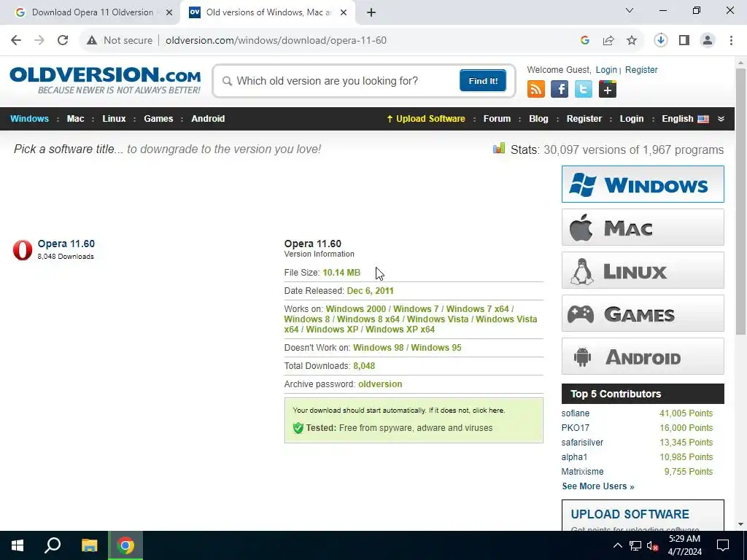This screenshot has height=560, width=747.
Task: Click Login link beside Welcome Guest
Action: click(606, 70)
